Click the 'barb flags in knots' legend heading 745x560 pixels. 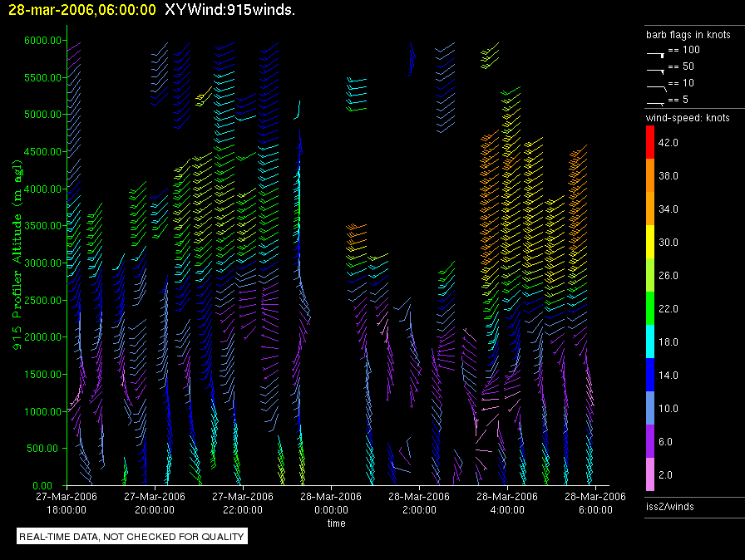[x=688, y=35]
